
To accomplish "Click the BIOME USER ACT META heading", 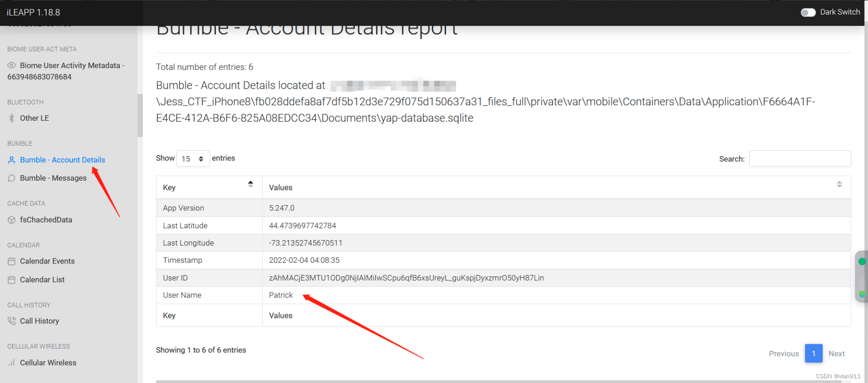I will coord(42,49).
